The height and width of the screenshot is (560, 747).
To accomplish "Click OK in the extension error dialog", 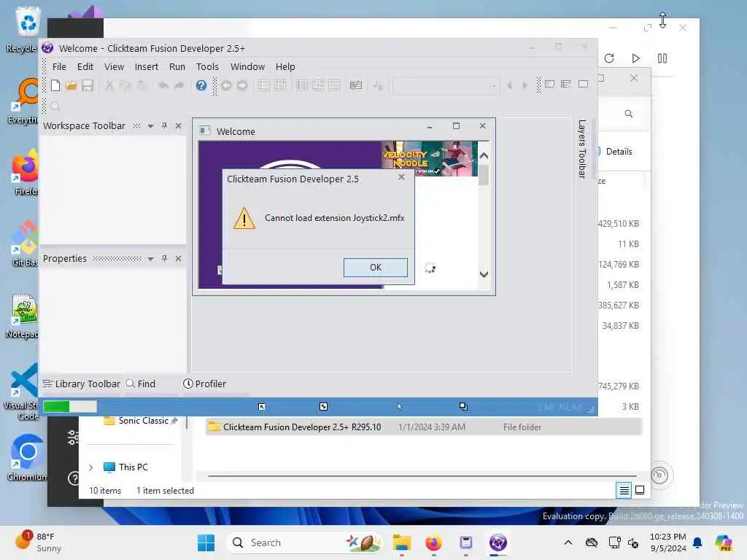I will [x=376, y=267].
